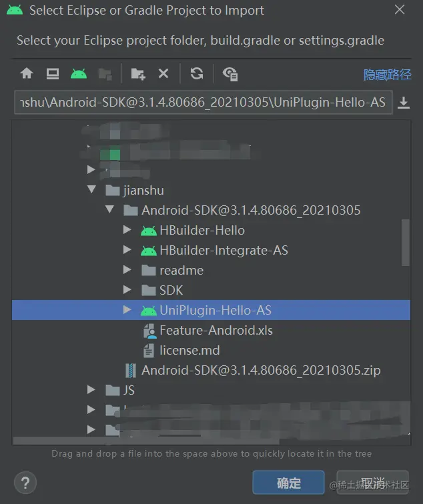Click the jianshu folder icon
Image resolution: width=423 pixels, height=504 pixels.
click(x=113, y=190)
